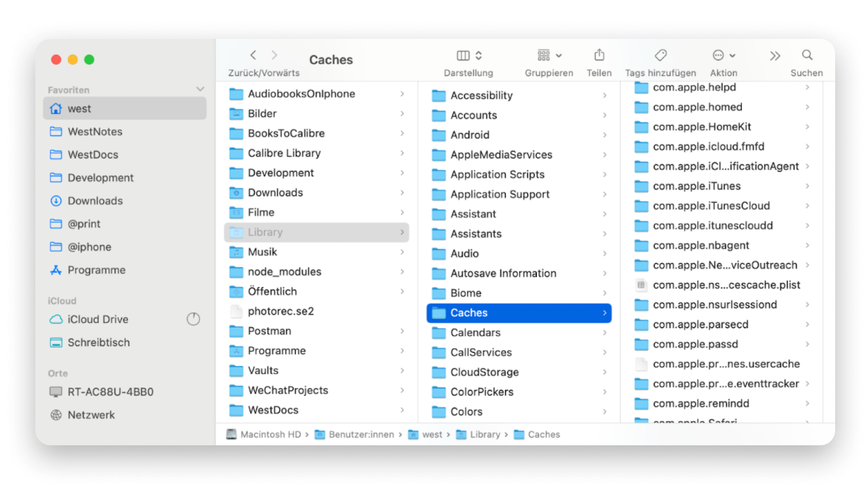868x497 pixels.
Task: Click the Öffentlich folder icon
Action: (236, 291)
